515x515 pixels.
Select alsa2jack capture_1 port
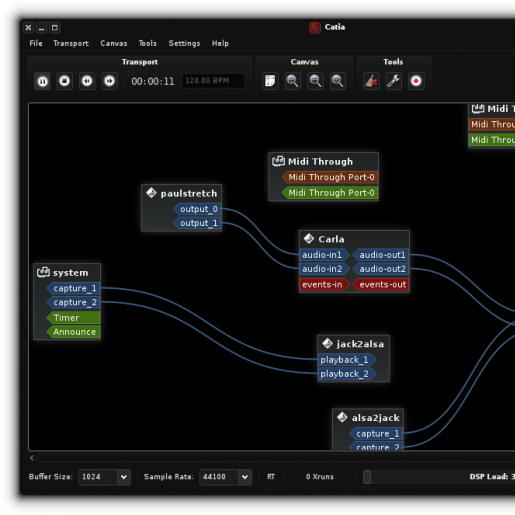[376, 434]
